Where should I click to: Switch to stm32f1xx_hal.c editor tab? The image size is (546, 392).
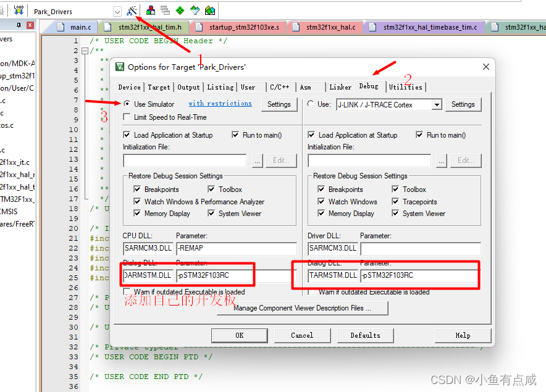(325, 27)
